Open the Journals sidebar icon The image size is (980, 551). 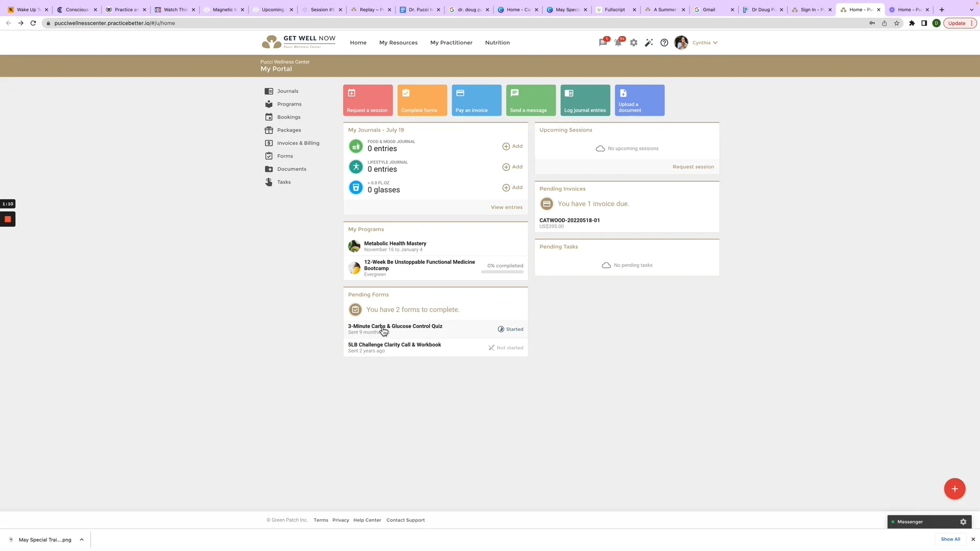(269, 91)
